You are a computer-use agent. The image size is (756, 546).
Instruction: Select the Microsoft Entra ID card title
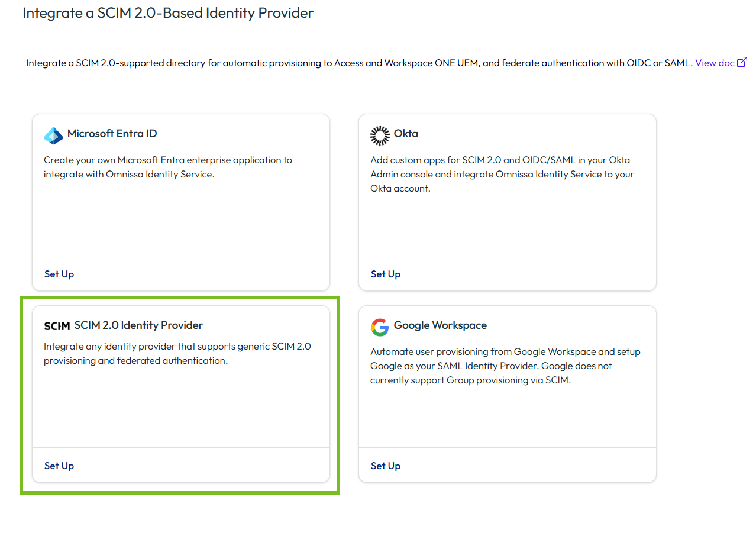[x=112, y=134]
